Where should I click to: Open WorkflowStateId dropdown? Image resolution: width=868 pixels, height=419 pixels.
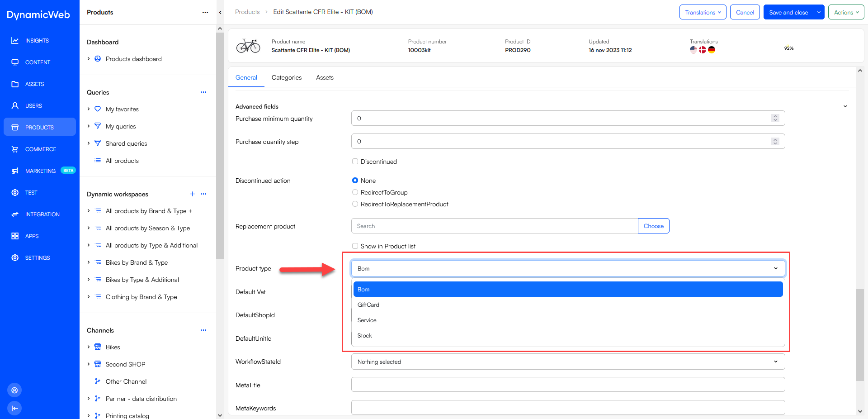tap(568, 362)
